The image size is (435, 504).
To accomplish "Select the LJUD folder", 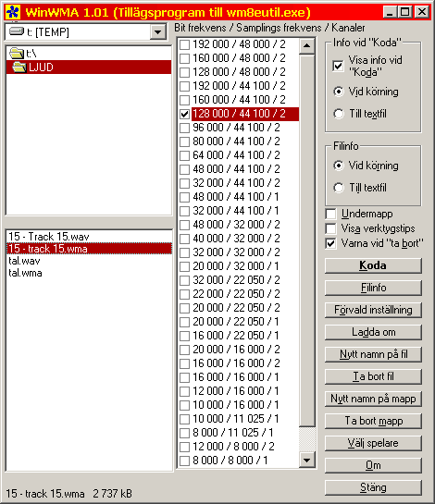I will point(89,67).
